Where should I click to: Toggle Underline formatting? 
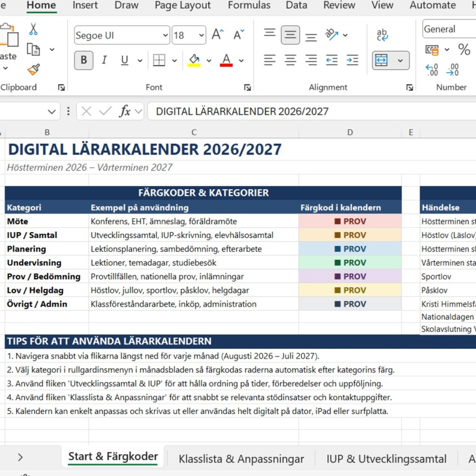click(x=125, y=60)
